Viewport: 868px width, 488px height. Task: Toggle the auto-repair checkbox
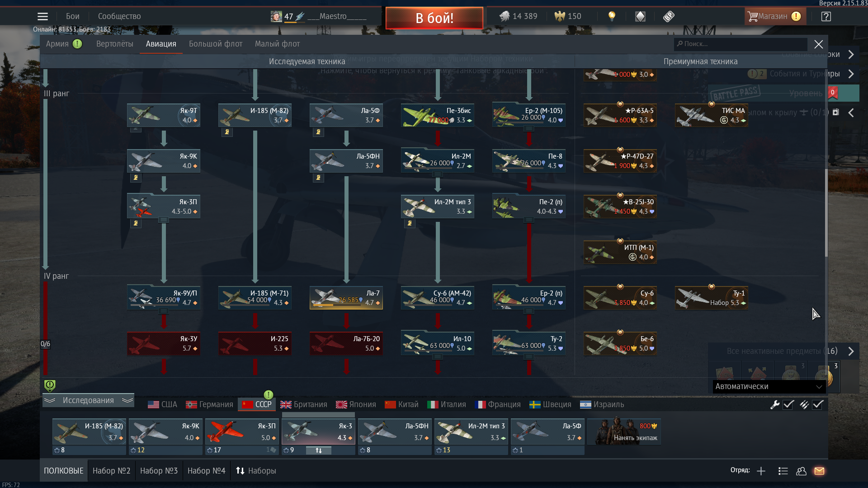point(788,405)
